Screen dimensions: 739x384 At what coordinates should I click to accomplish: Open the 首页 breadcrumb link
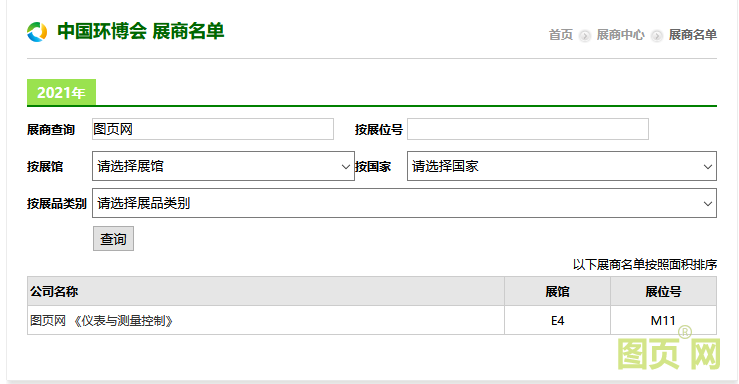560,35
